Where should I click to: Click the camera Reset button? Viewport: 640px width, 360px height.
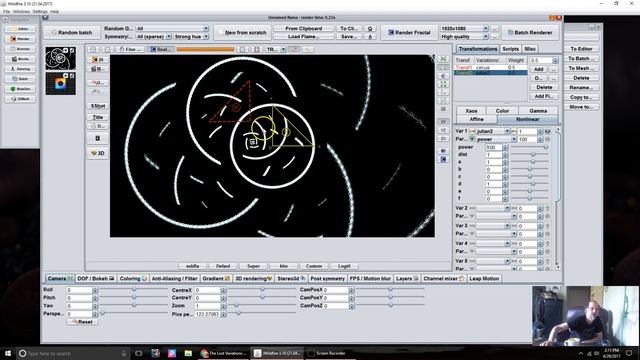tap(82, 322)
